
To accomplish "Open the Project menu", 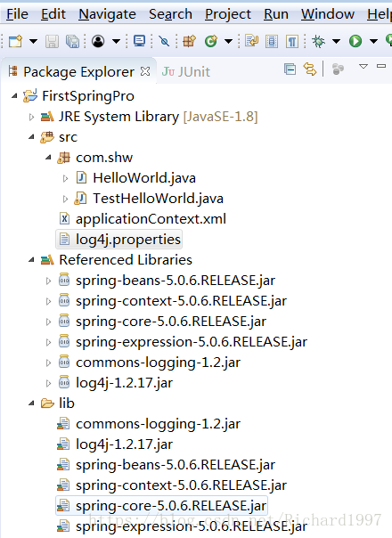I will click(x=228, y=14).
